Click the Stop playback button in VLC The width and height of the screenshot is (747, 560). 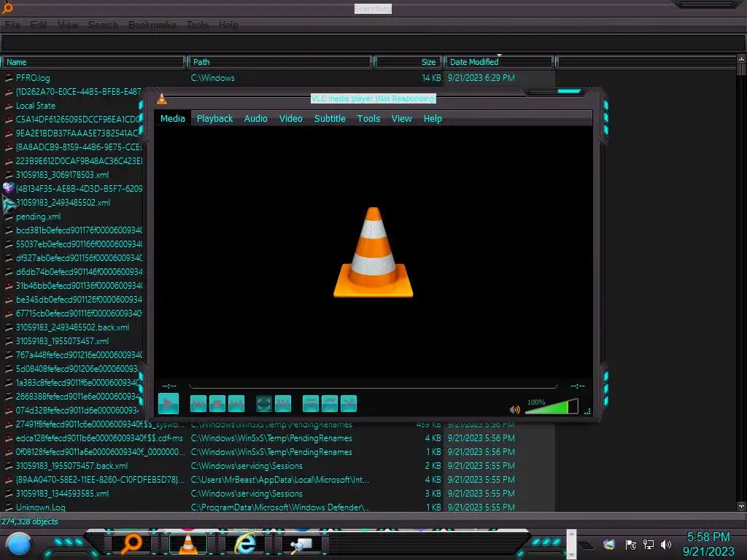pos(217,404)
